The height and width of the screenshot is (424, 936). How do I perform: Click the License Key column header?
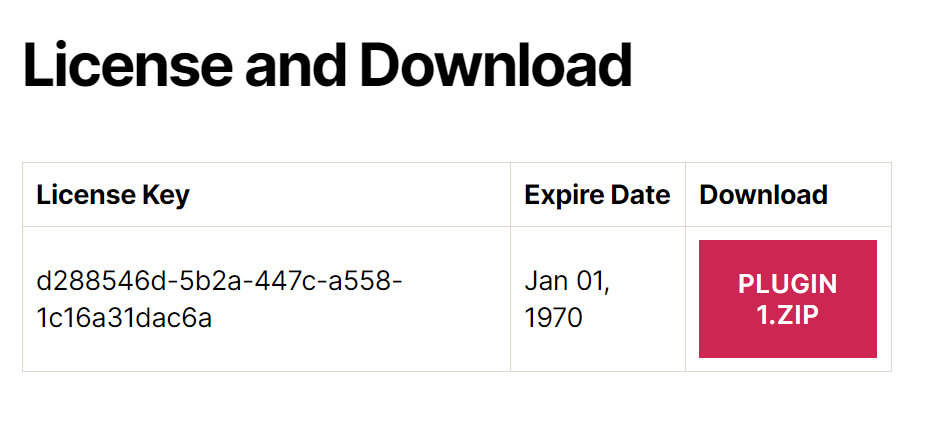click(x=113, y=195)
